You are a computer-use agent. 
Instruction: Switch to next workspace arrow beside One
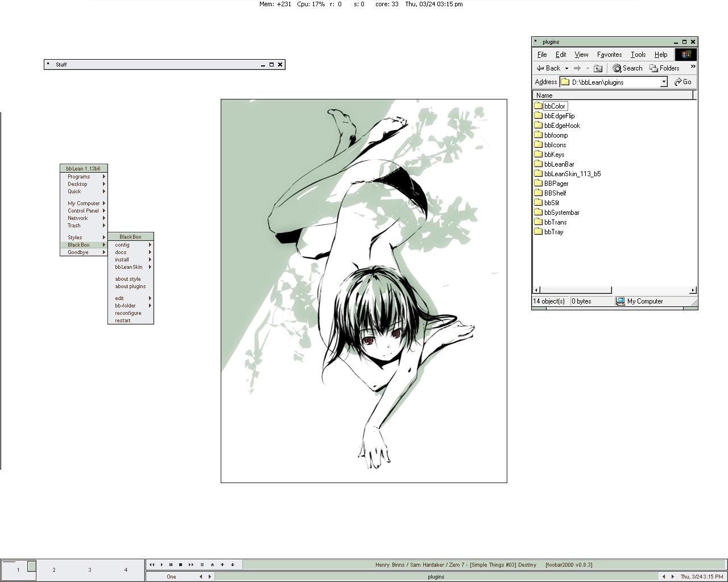pyautogui.click(x=209, y=576)
